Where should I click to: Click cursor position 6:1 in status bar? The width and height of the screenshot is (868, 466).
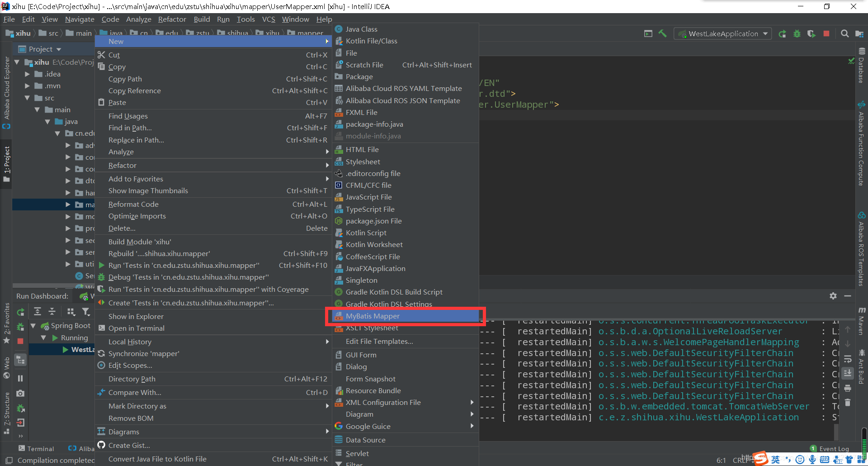coord(721,460)
